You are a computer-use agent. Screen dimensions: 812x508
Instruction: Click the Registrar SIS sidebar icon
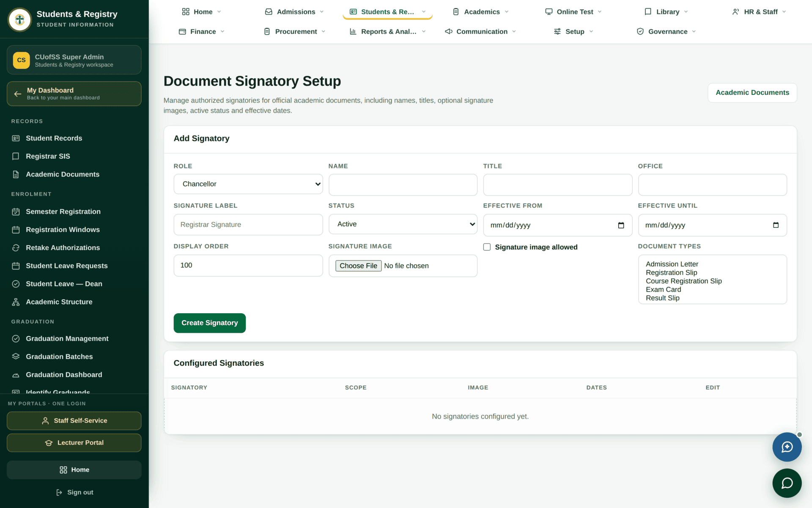tap(16, 156)
